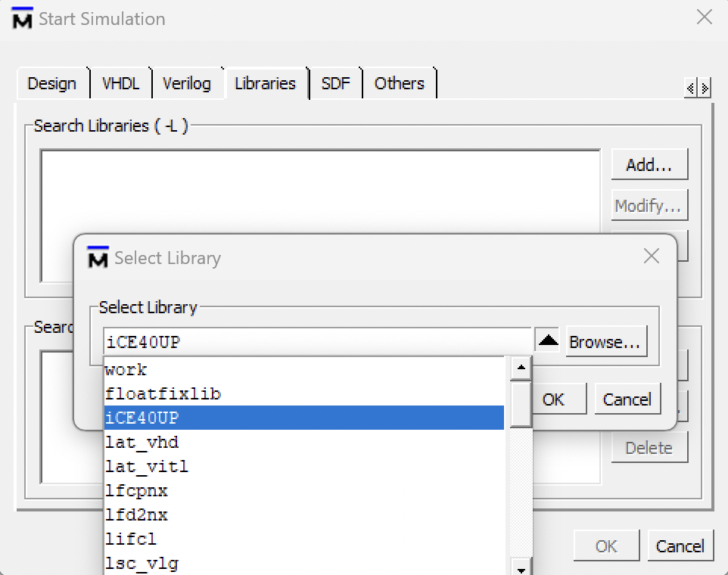Click the list scroll down arrow
Image resolution: width=728 pixels, height=575 pixels.
521,569
